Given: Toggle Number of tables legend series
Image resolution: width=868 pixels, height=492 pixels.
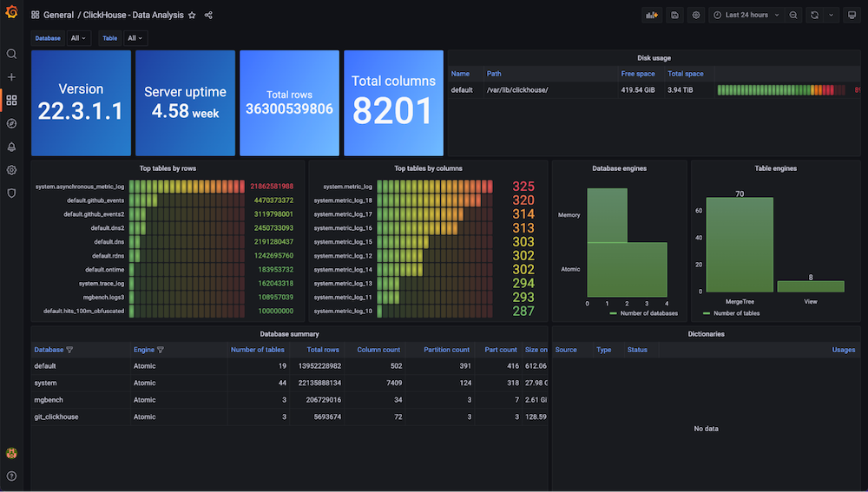Looking at the screenshot, I should (731, 313).
